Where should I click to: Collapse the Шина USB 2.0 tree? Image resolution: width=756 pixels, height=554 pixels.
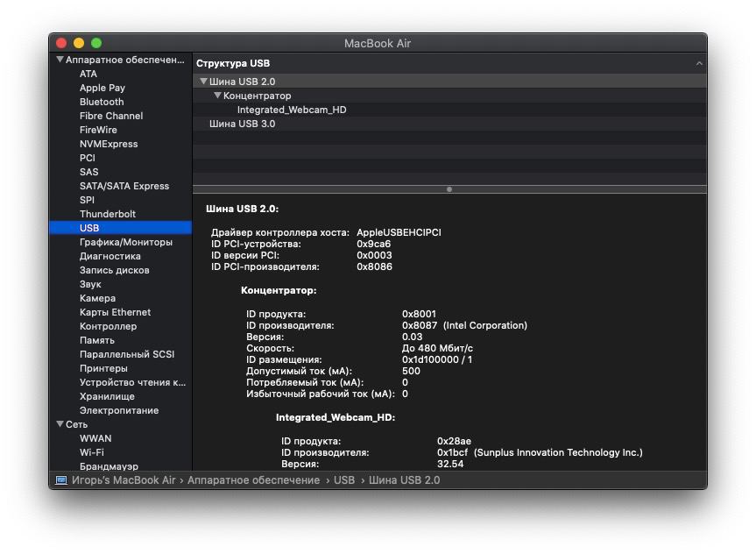(x=203, y=82)
